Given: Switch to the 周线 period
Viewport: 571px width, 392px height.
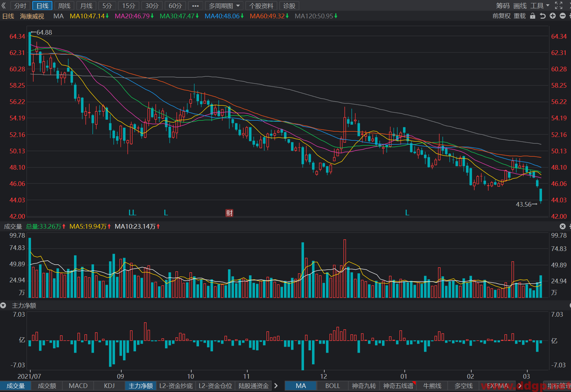Looking at the screenshot, I should point(64,6).
